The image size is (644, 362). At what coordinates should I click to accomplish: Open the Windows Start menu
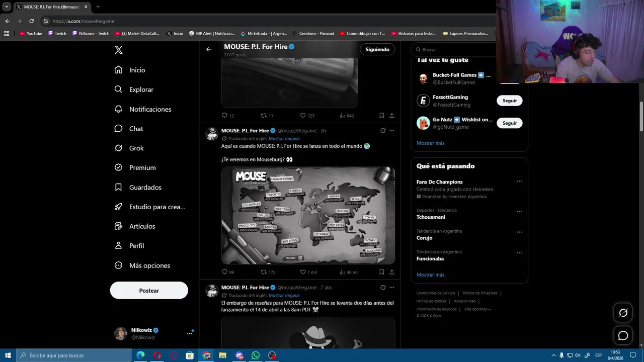click(8, 355)
